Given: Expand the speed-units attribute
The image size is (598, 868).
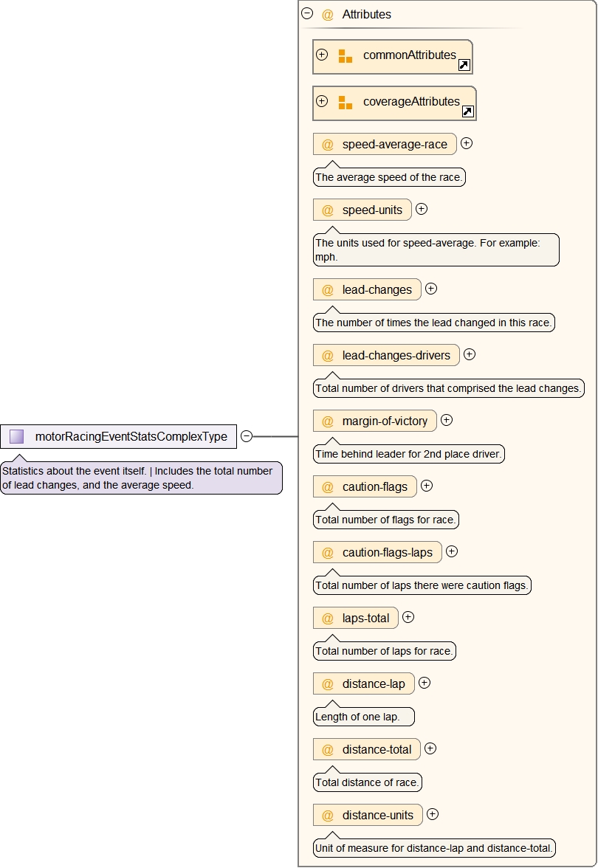Looking at the screenshot, I should tap(422, 209).
